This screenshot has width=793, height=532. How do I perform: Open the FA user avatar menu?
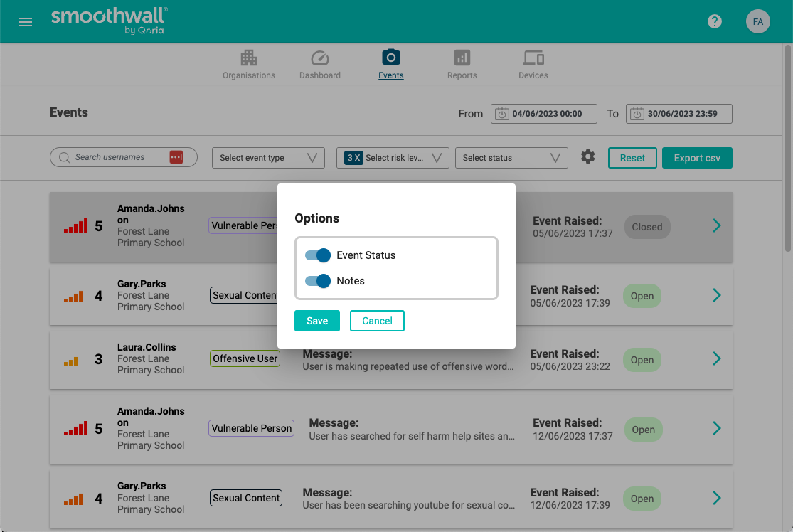coord(757,21)
